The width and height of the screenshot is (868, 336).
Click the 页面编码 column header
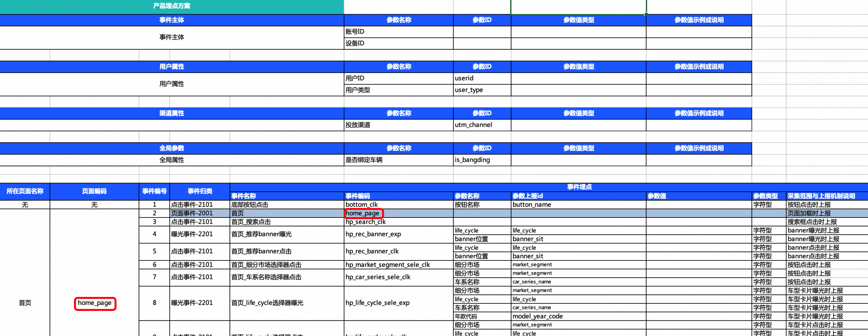click(x=94, y=191)
